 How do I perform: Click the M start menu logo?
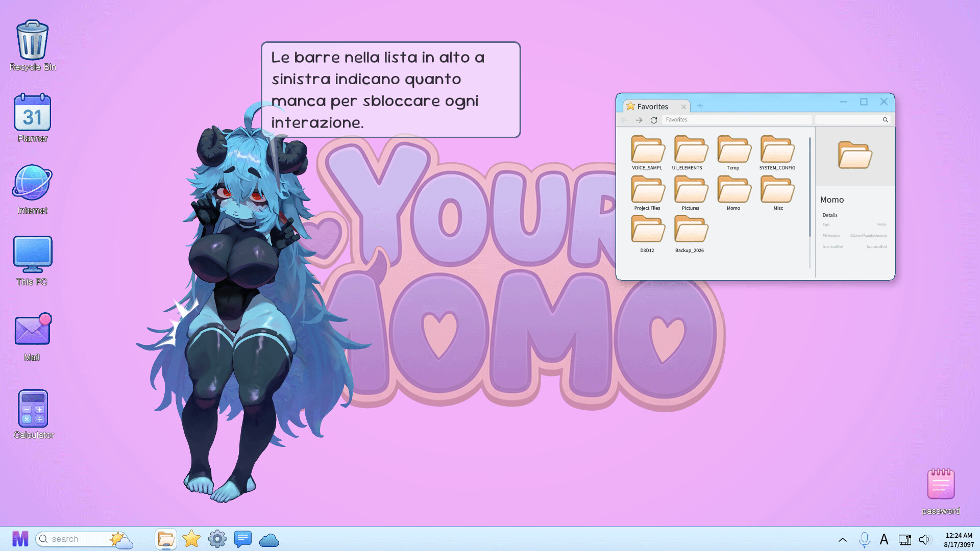[x=20, y=539]
